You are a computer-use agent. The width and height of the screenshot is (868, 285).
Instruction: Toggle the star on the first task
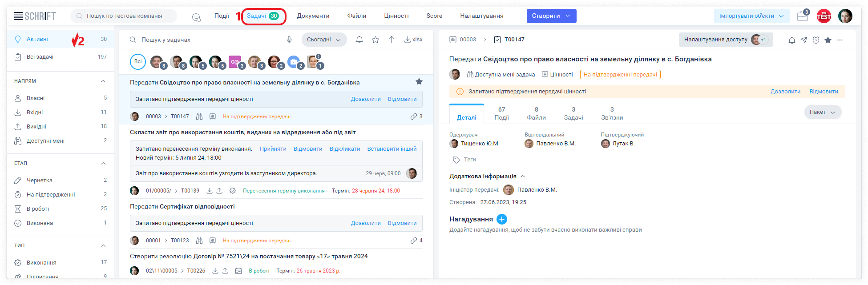coord(419,82)
